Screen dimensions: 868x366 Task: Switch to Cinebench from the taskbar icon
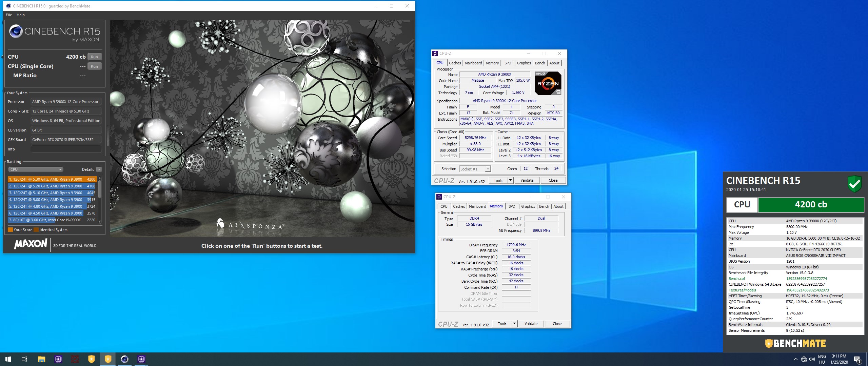(x=125, y=359)
